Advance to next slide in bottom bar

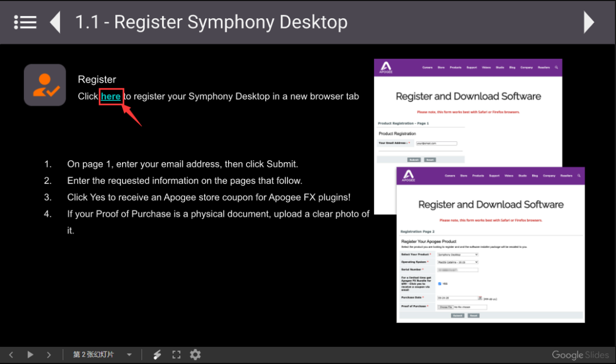48,354
